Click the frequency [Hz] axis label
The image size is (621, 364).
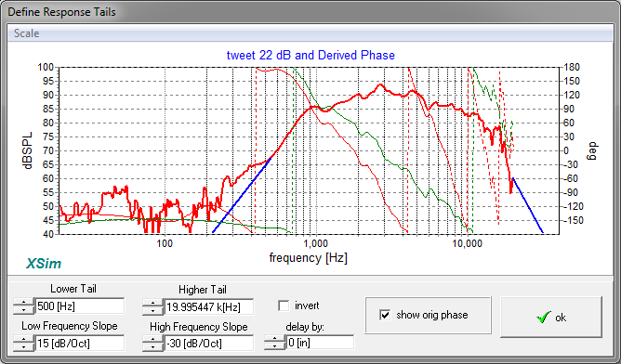coord(308,258)
